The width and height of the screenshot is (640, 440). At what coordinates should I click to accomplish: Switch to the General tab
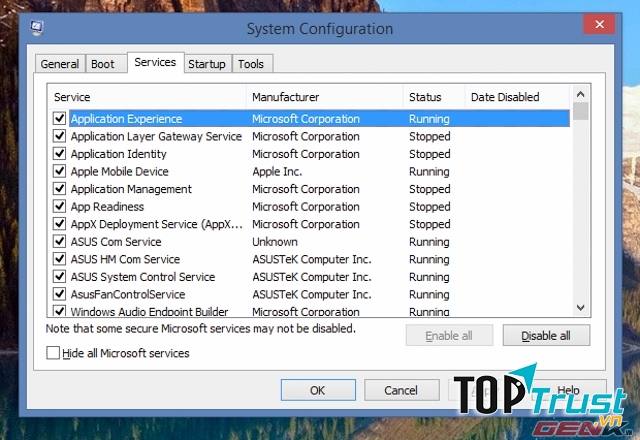coord(59,64)
